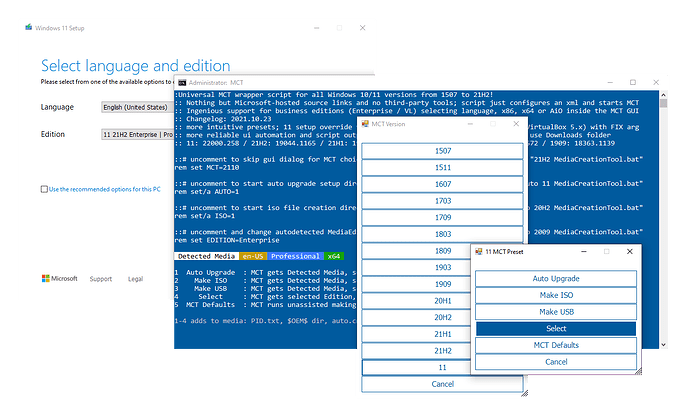
Task: Minimize the 11 MCT Preset window
Action: click(584, 251)
